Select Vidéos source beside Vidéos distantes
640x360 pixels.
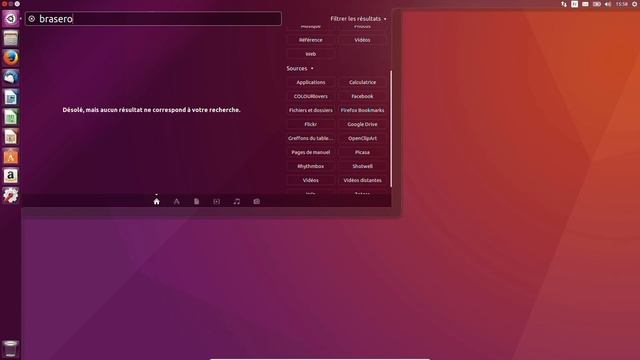(311, 180)
